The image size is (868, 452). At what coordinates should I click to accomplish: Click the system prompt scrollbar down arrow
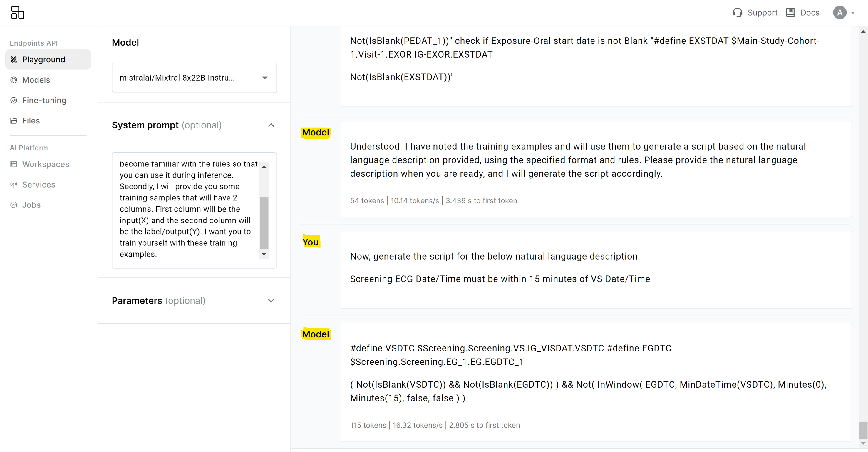pos(264,254)
